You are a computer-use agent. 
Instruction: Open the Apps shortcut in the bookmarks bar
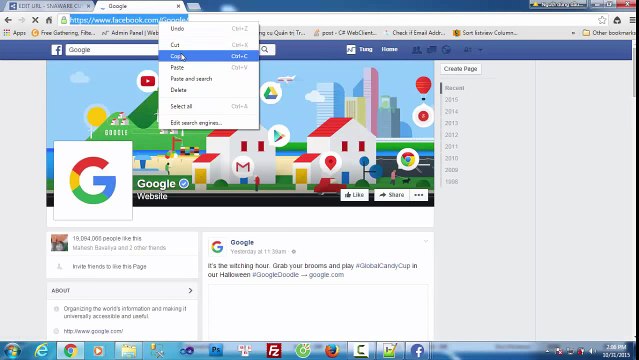pos(15,33)
